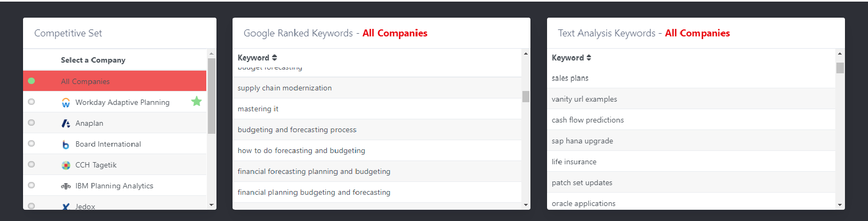
Task: Click the 'sap hana upgrade' keyword row
Action: coord(691,141)
